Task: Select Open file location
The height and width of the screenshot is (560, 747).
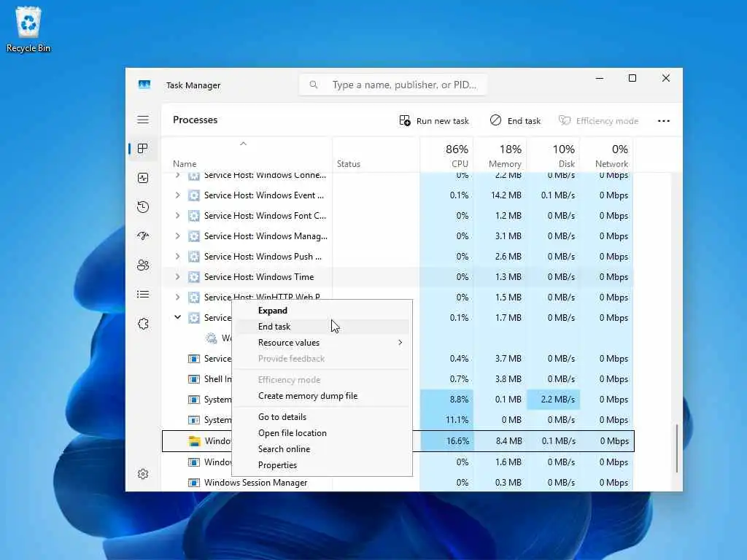Action: [322, 433]
